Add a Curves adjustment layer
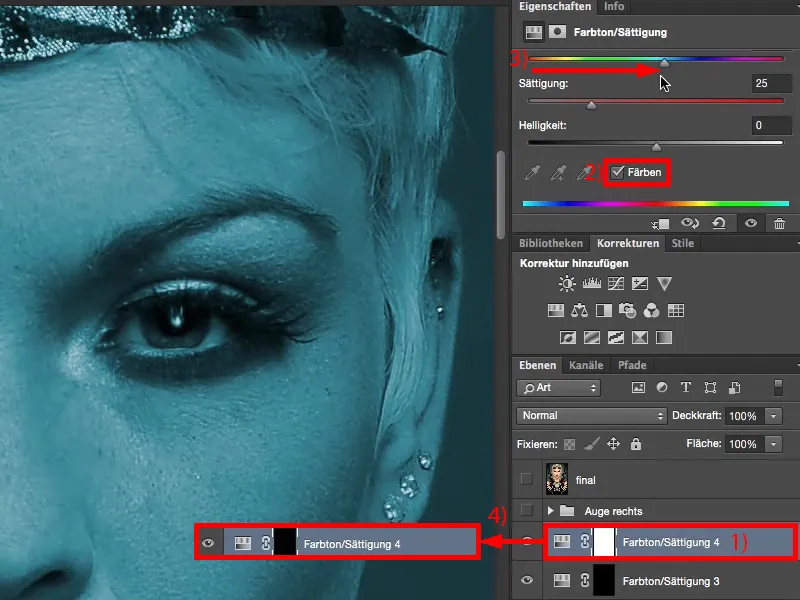 tap(616, 283)
